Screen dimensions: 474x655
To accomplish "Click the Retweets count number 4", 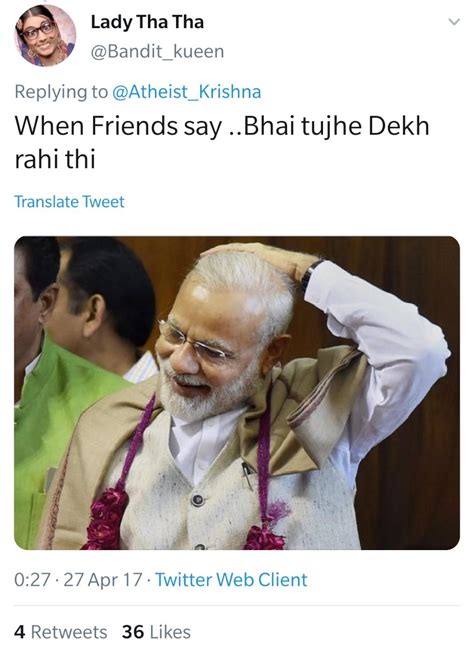I will pyautogui.click(x=20, y=632).
